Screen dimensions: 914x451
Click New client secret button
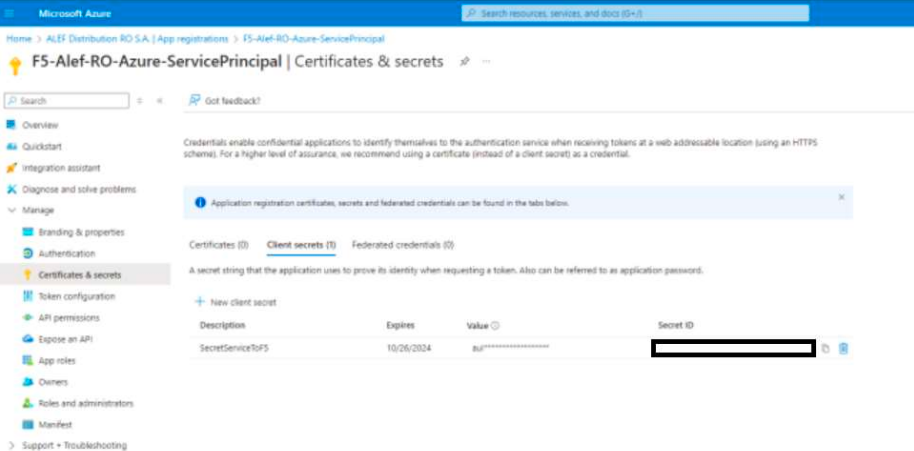click(235, 302)
